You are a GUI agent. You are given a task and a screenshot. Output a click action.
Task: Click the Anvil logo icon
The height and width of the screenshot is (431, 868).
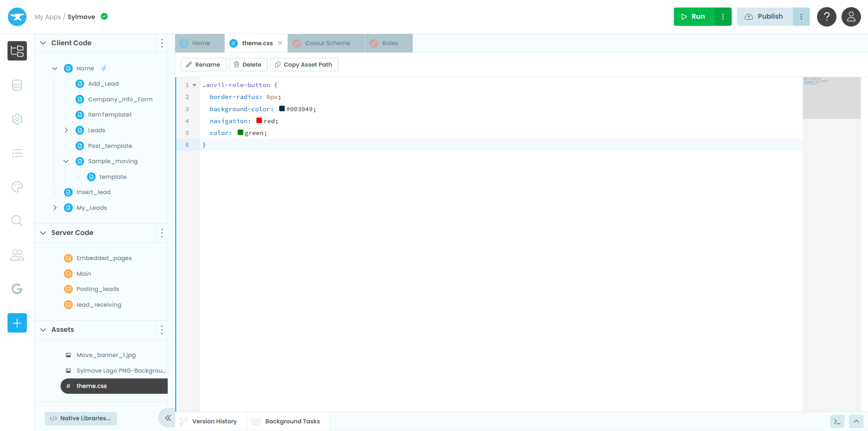click(17, 16)
